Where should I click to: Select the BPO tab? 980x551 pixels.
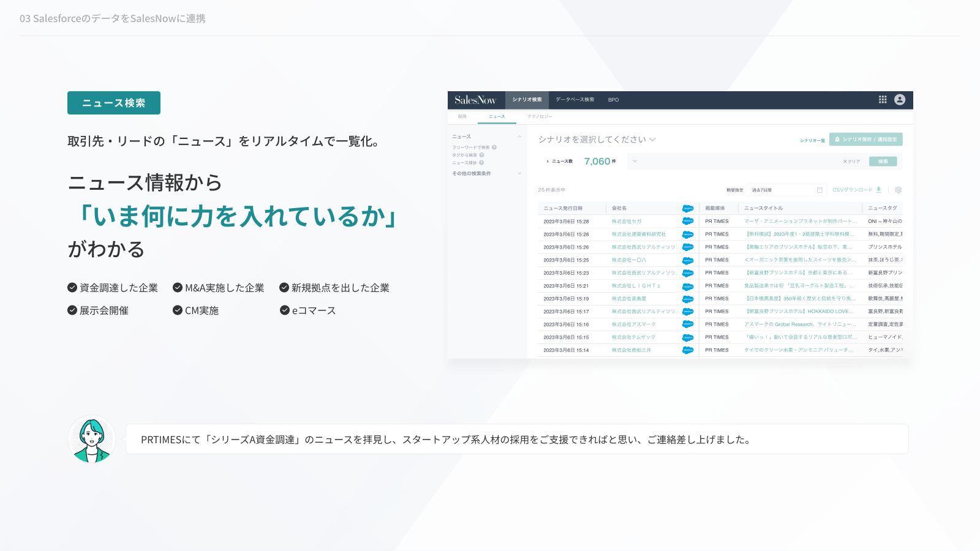(x=614, y=100)
